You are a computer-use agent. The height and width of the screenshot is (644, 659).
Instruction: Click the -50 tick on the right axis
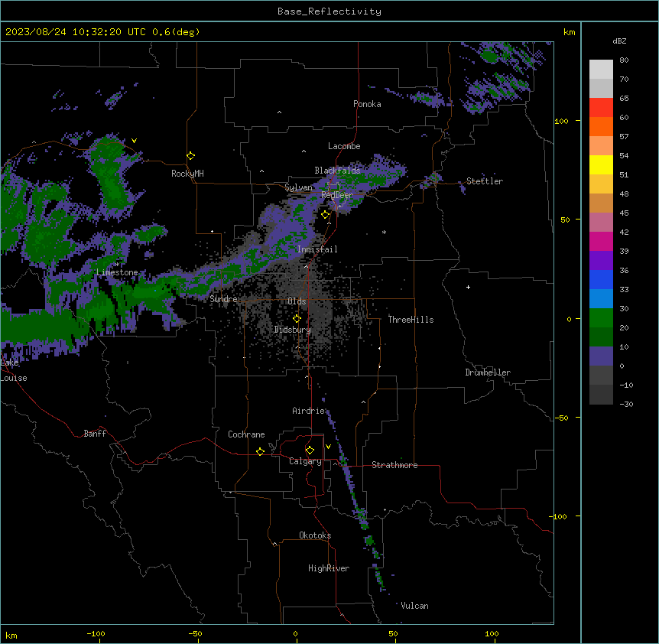[x=561, y=418]
